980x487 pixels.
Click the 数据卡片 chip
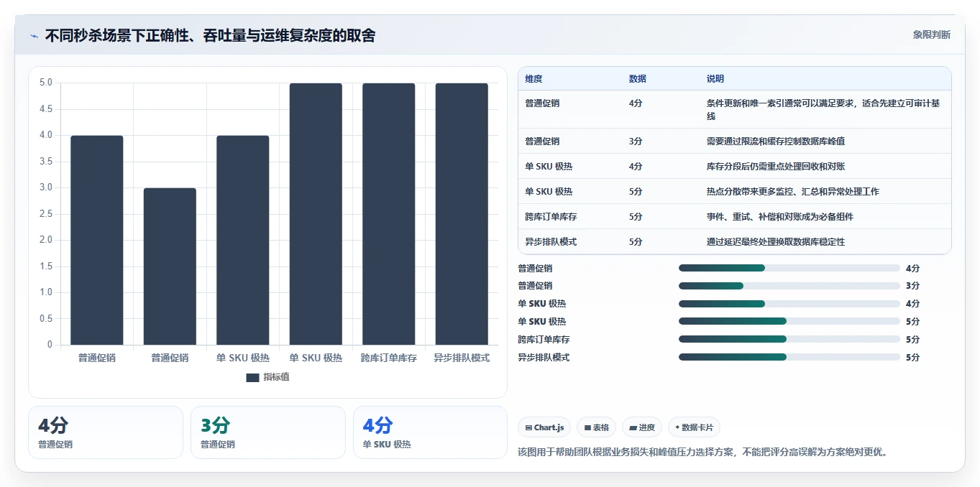(694, 427)
